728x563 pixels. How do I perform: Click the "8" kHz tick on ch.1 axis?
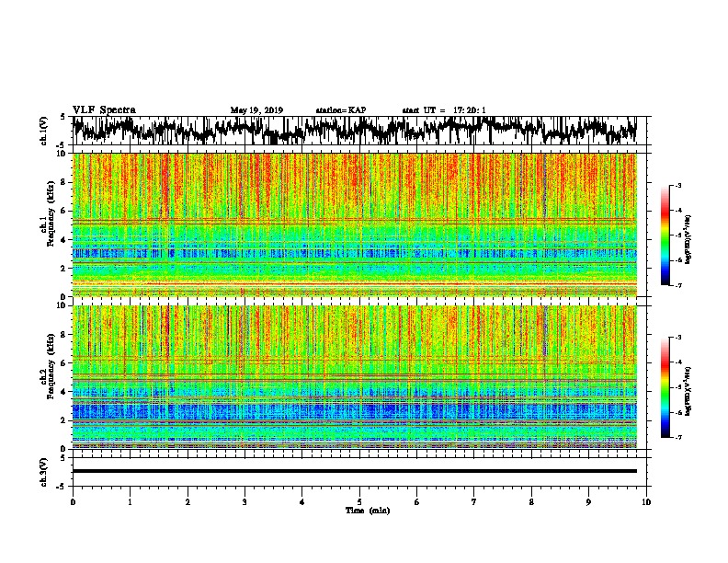pyautogui.click(x=64, y=182)
